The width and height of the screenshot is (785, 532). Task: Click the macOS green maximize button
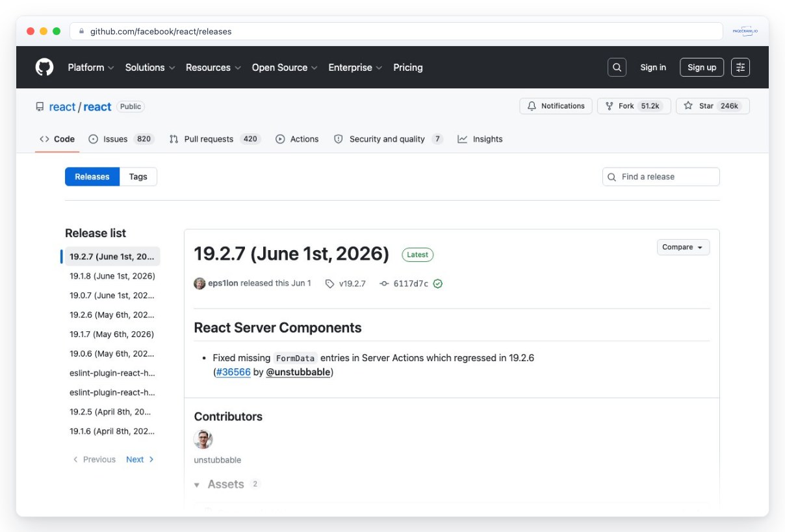(x=57, y=31)
